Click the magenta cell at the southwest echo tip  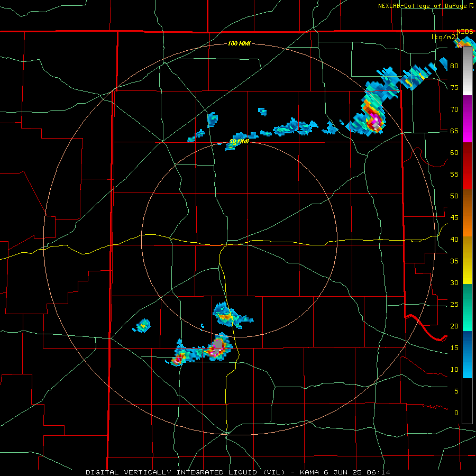coord(177,360)
